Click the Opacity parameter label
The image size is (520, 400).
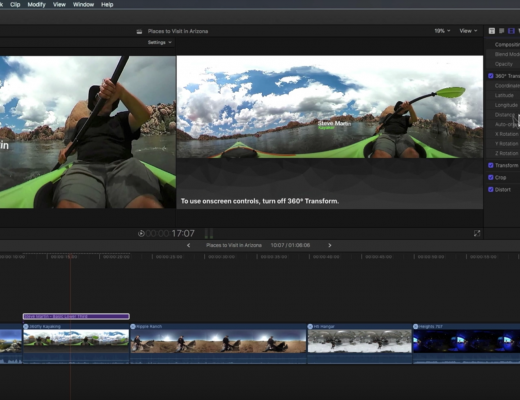click(x=504, y=64)
